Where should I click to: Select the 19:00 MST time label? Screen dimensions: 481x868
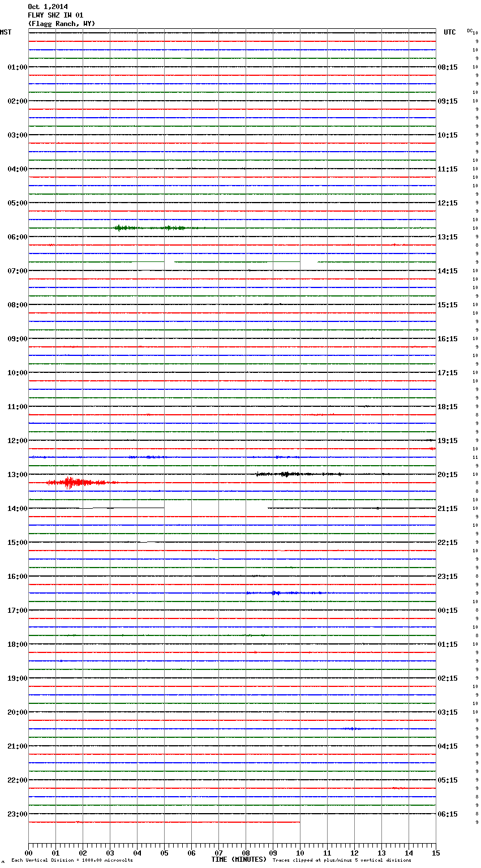(18, 678)
